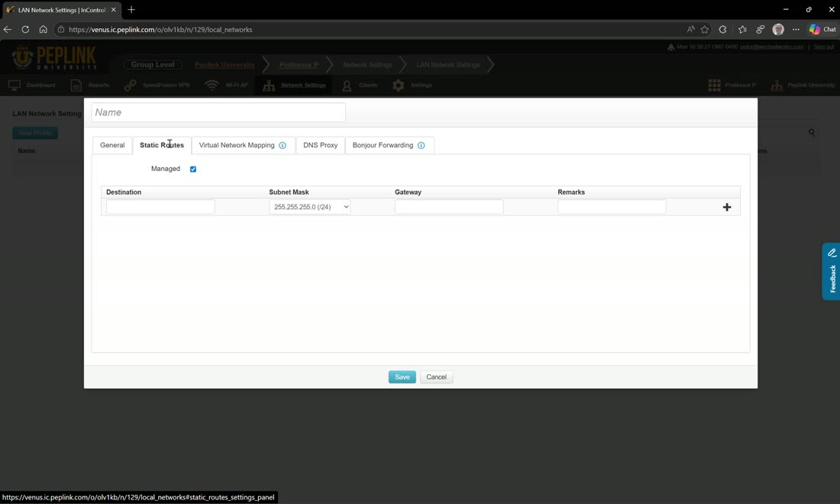Screen dimensions: 840x504
Task: Click the Remarks input field
Action: pos(612,207)
